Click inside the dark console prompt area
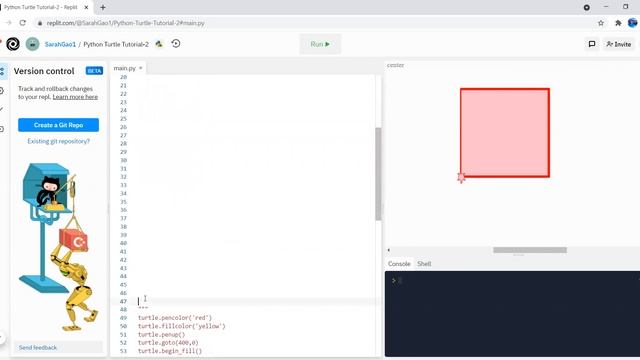Screen dimensions: 640x360 coord(512,313)
